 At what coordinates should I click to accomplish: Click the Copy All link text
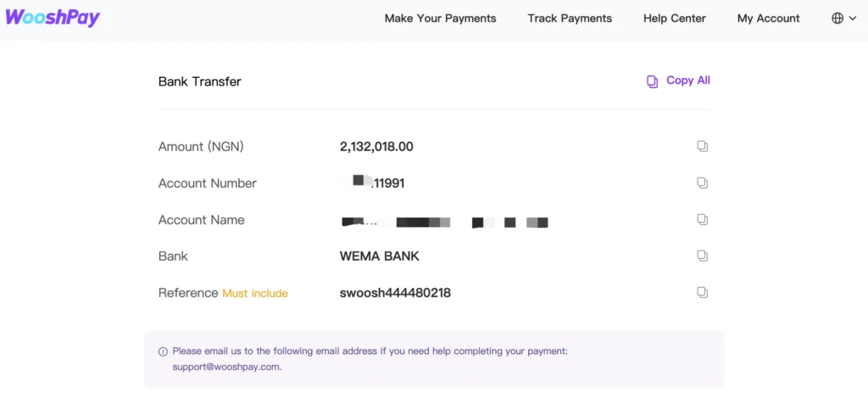[x=688, y=80]
